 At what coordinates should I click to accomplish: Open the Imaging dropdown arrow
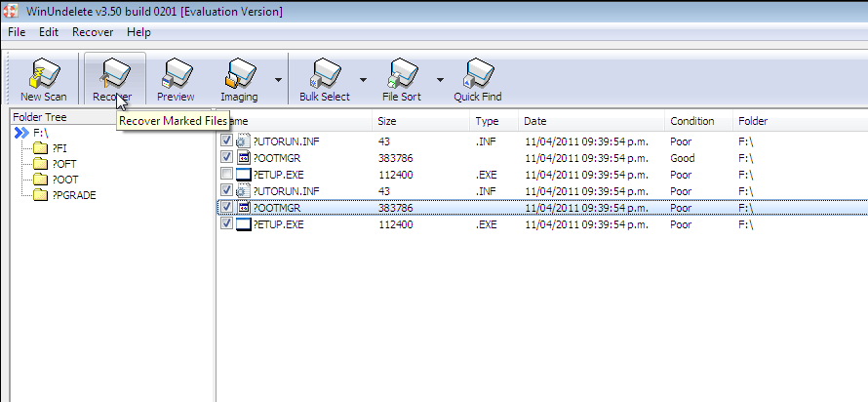click(x=278, y=80)
